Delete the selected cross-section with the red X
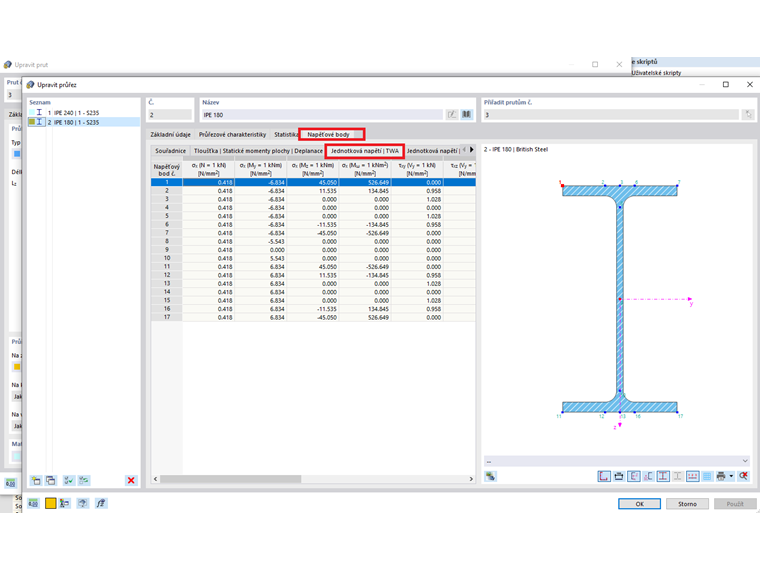Viewport: 760px width, 570px height. 131,480
